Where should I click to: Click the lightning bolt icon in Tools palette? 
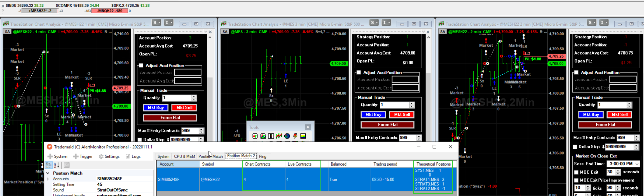[x=295, y=136]
